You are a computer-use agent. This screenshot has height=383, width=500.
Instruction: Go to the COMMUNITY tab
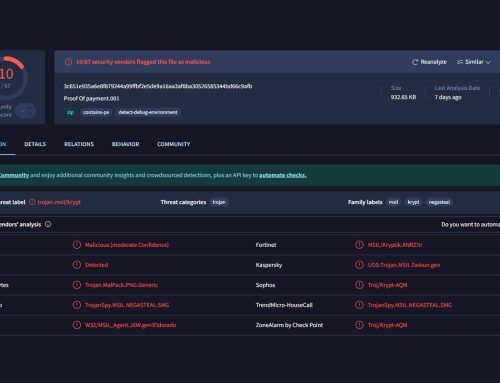pyautogui.click(x=173, y=144)
